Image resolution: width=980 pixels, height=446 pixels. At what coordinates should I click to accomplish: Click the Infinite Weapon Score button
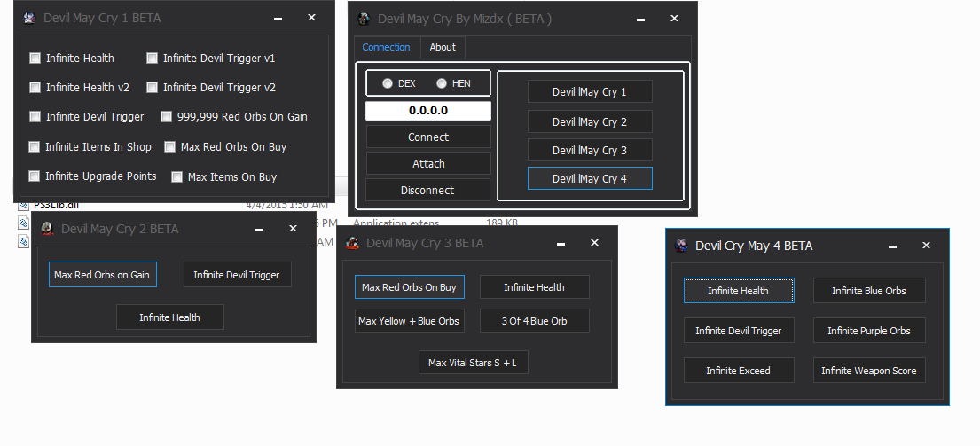click(x=869, y=371)
